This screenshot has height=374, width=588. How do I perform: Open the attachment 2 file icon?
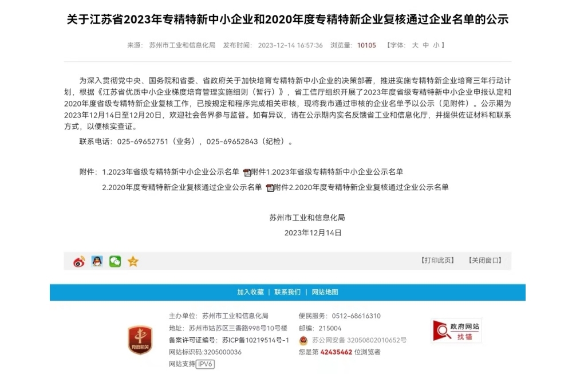tap(270, 187)
